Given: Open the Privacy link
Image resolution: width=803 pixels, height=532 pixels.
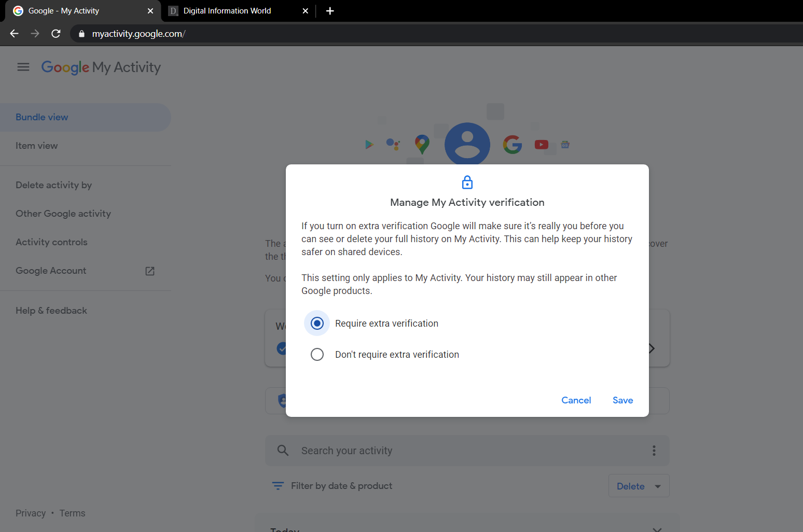Looking at the screenshot, I should (31, 513).
